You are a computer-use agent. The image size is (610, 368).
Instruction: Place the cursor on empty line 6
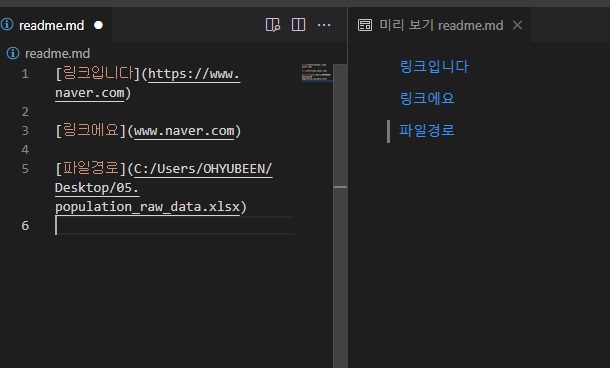pos(175,226)
